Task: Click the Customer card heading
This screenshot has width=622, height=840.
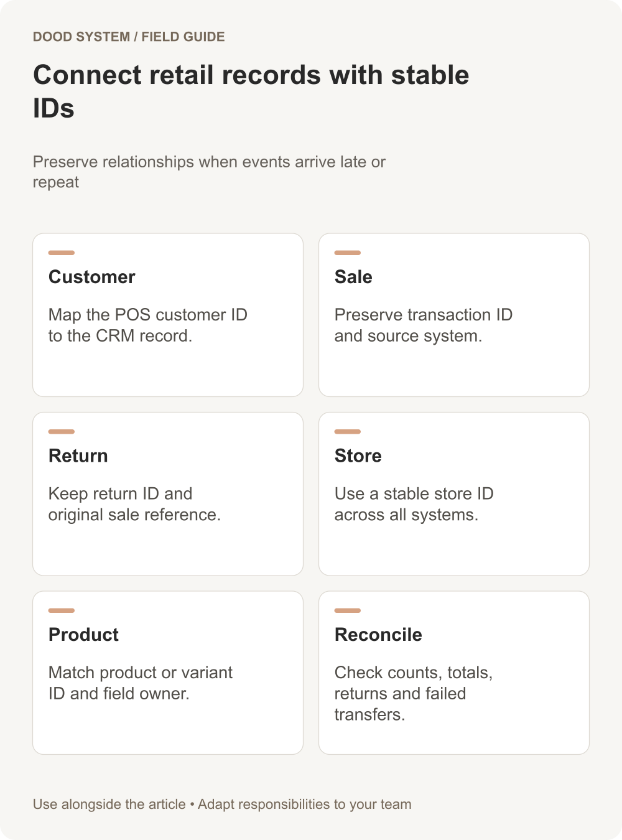Action: 91,277
